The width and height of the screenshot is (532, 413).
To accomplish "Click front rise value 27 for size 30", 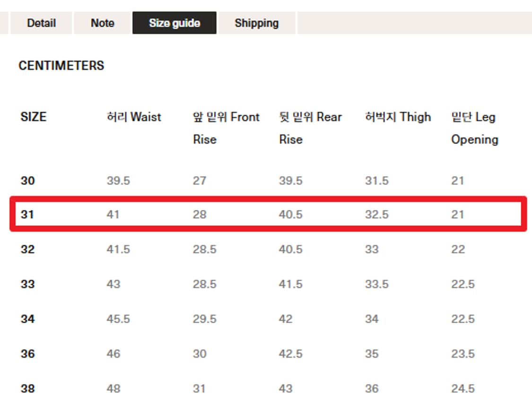I will 200,181.
